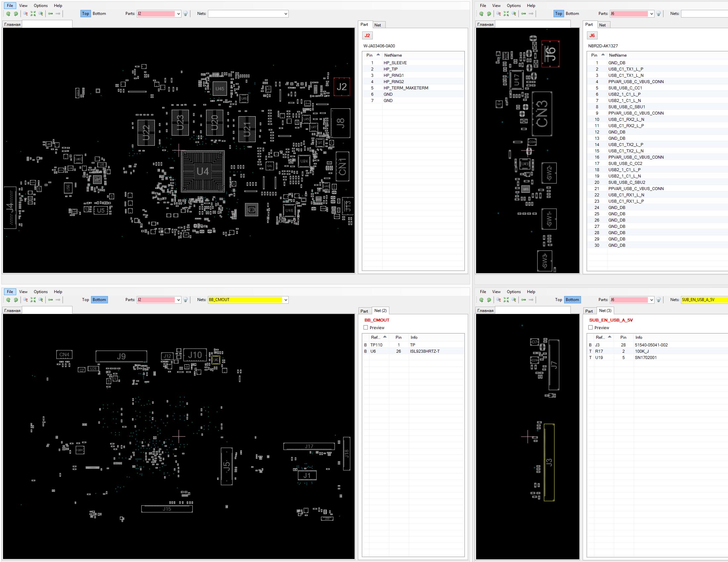Screen dimensions: 728x562
Task: Open the Net (2) tab
Action: click(x=380, y=311)
